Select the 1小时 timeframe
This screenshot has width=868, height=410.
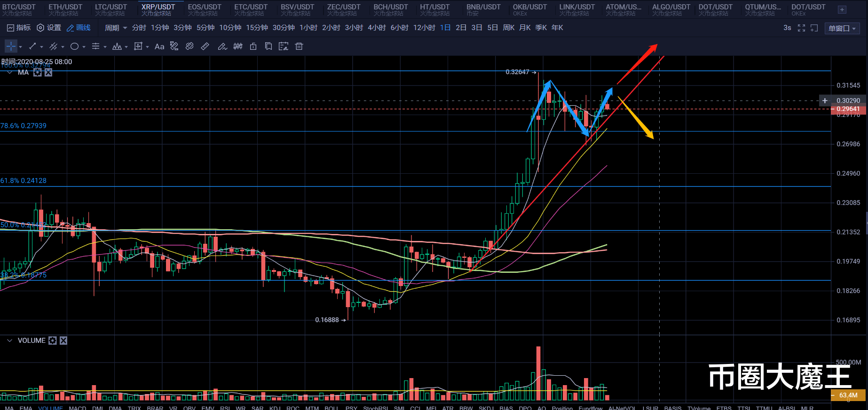coord(308,28)
